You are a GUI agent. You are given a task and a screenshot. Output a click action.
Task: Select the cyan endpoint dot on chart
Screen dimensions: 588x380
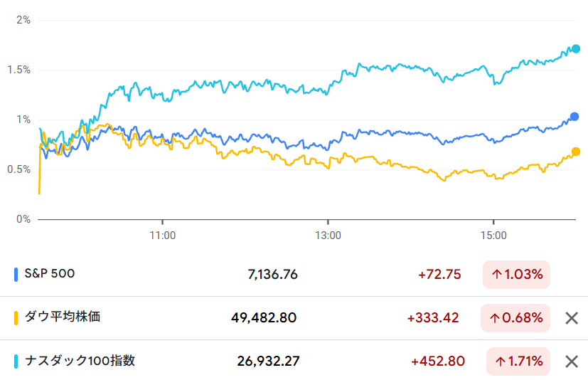click(x=576, y=49)
